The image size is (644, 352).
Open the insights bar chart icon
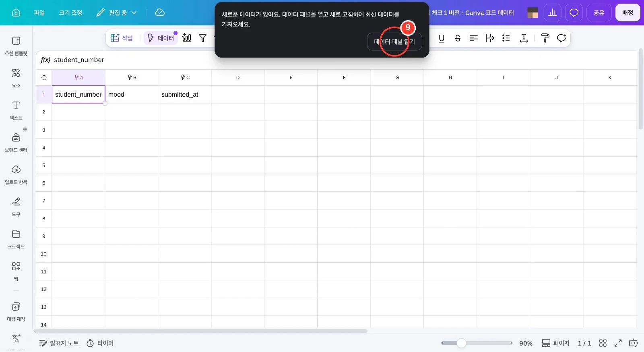(x=553, y=12)
